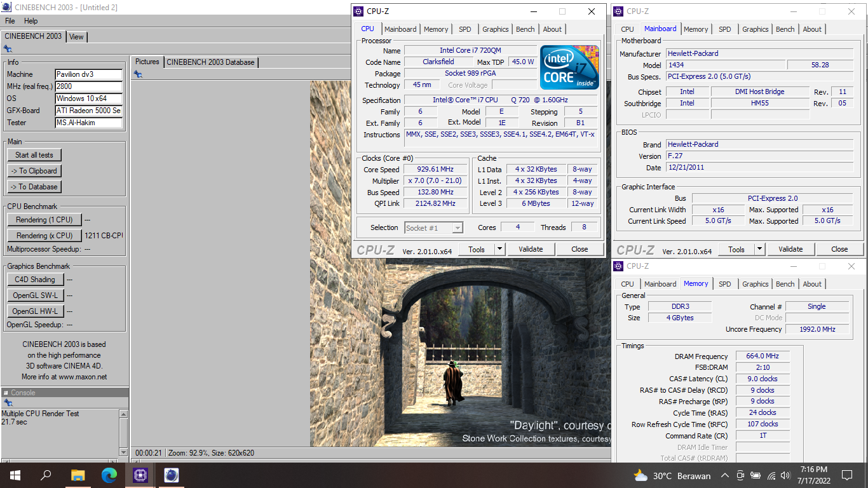The height and width of the screenshot is (488, 868).
Task: Click CPU-Z taskbar icon
Action: click(140, 475)
